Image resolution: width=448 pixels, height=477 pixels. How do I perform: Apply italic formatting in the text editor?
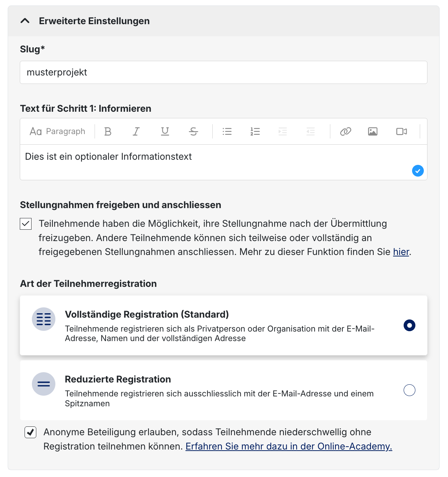(136, 132)
